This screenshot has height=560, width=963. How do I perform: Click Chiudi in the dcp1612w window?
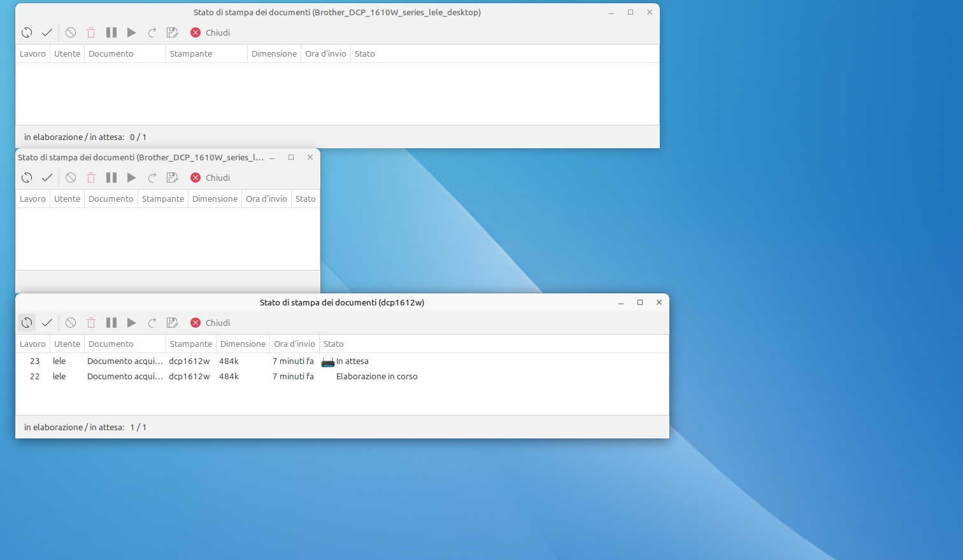(210, 323)
